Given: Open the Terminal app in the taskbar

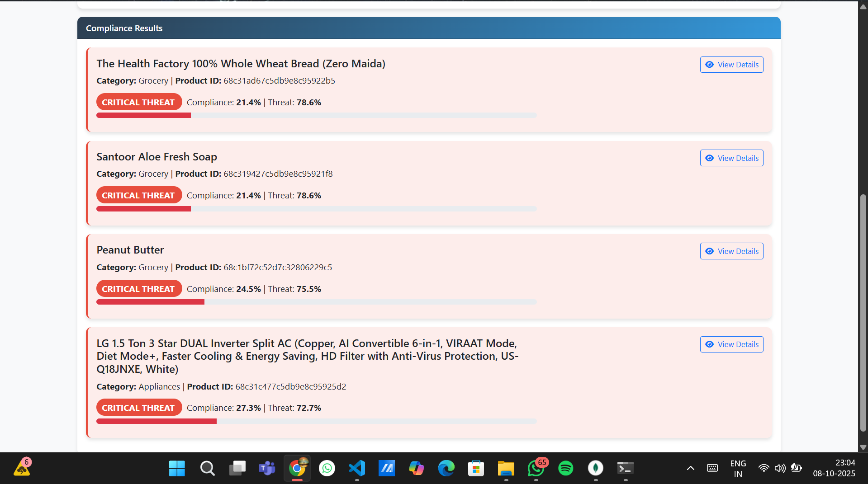Looking at the screenshot, I should click(625, 468).
